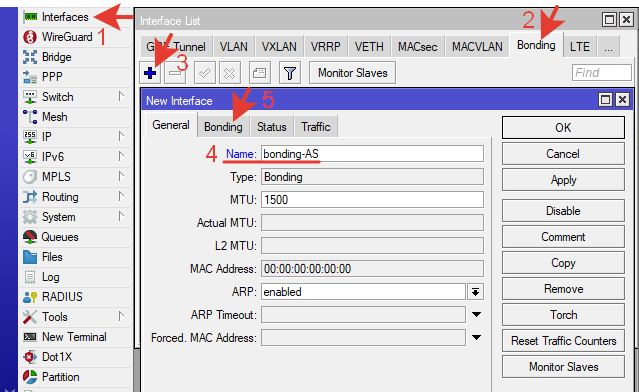The image size is (639, 392).
Task: Click the Torch button
Action: pos(563,315)
